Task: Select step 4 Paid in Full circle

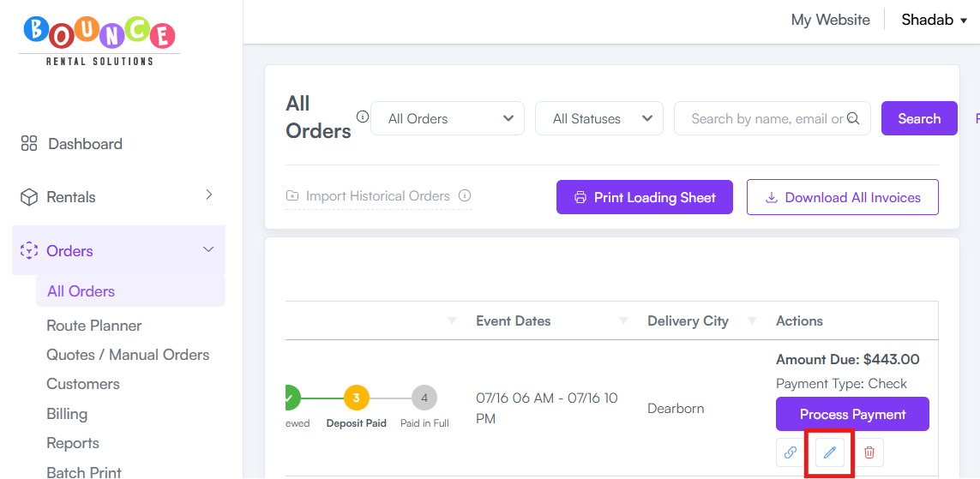Action: coord(424,398)
